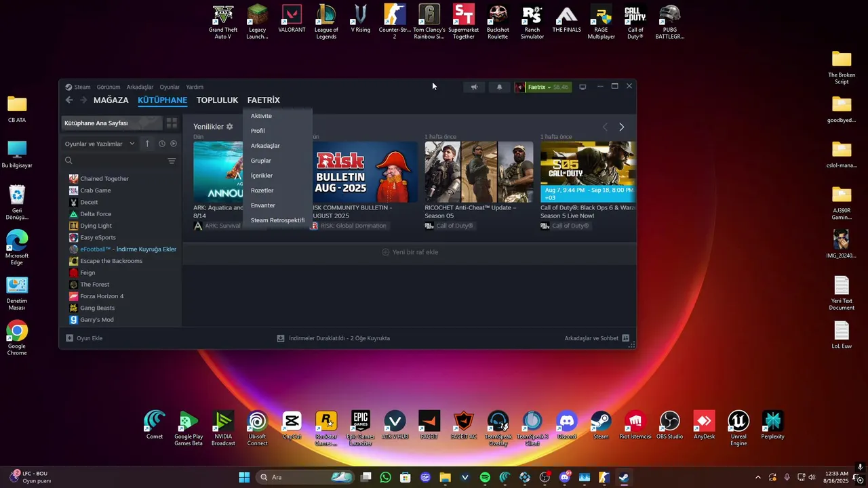
Task: Click the Spotify taskbar icon
Action: 485,477
